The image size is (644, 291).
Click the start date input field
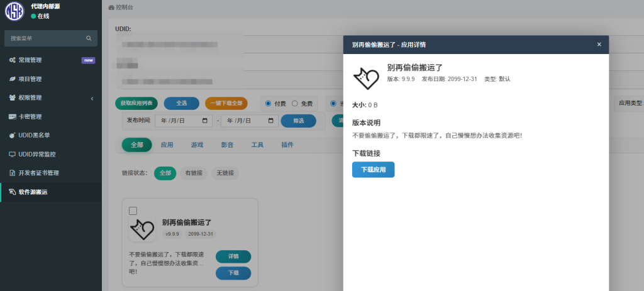(183, 121)
